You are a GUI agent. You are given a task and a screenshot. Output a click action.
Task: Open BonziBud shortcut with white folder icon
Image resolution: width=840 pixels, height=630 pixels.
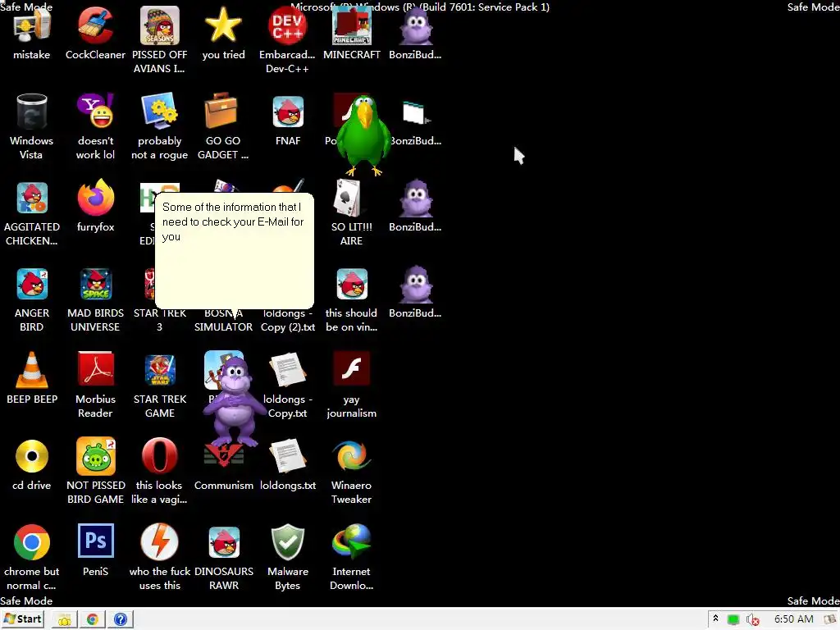pyautogui.click(x=415, y=113)
